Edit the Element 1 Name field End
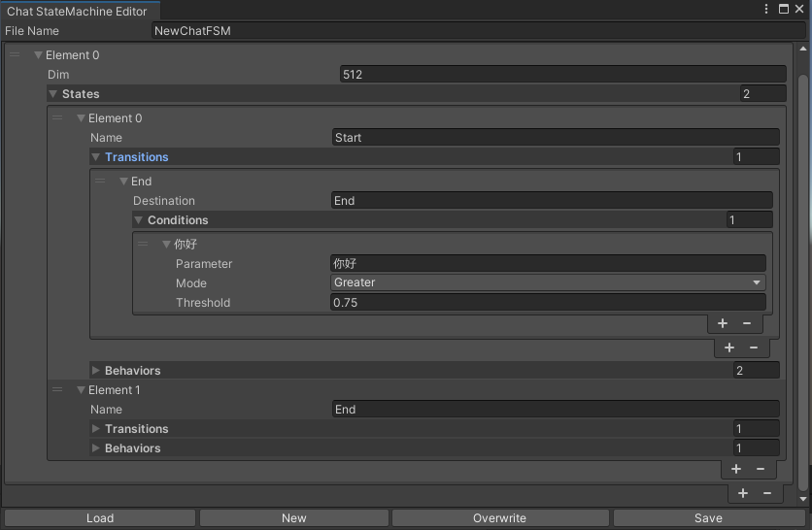The height and width of the screenshot is (530, 812). [556, 409]
